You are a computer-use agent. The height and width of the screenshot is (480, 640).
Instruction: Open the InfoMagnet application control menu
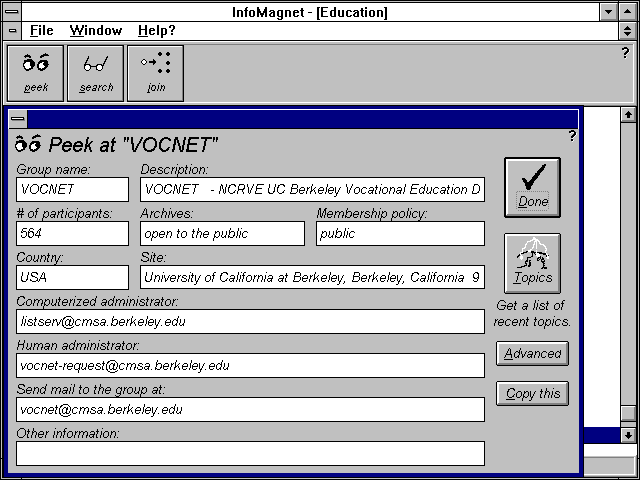tap(11, 12)
